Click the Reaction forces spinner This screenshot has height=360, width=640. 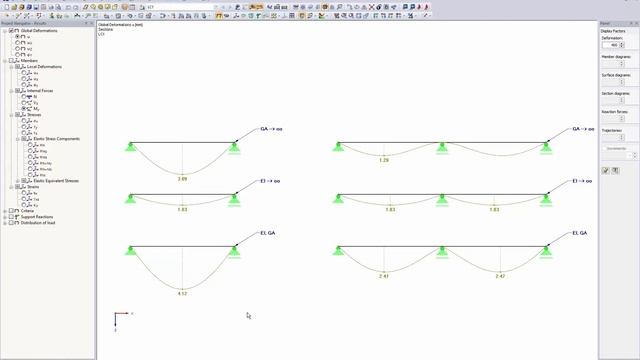point(622,119)
